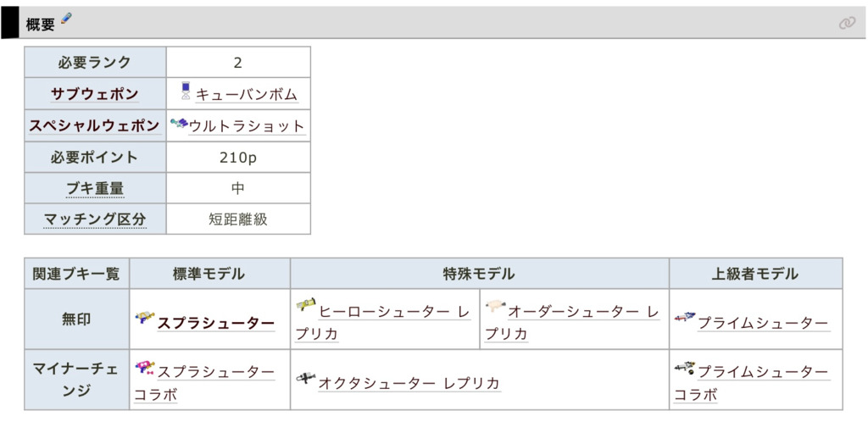Click the プライムシューターコラボ weapon icon
Viewport: 868px width, 433px height.
click(685, 368)
